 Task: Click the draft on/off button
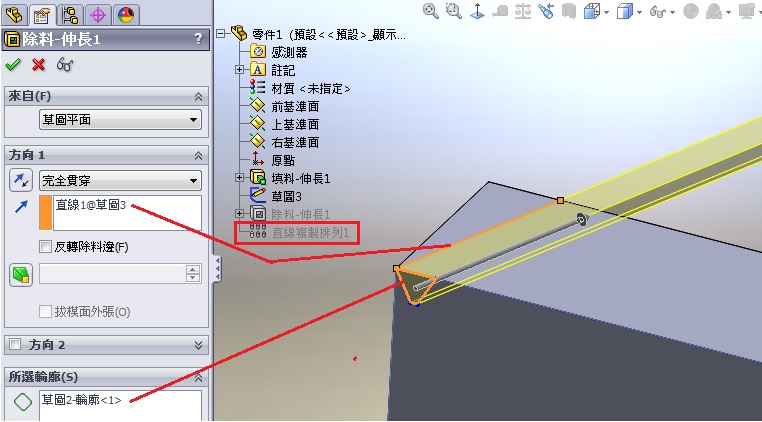point(21,275)
